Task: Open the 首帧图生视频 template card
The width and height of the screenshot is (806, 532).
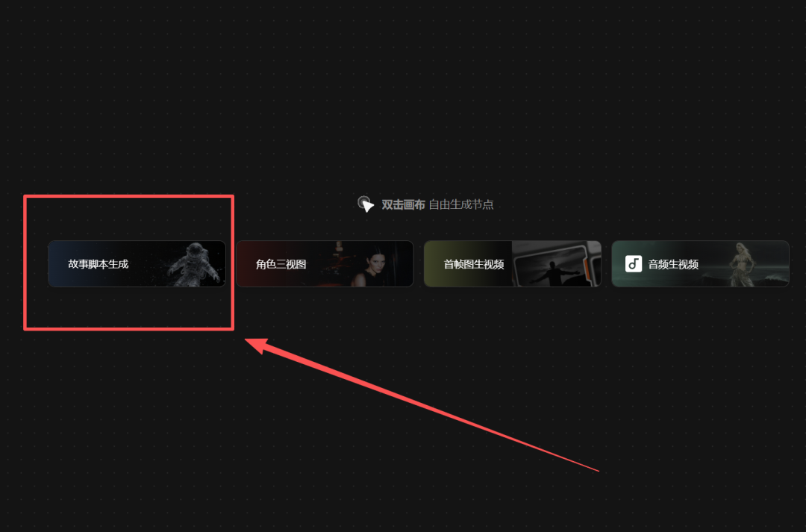Action: (x=513, y=263)
